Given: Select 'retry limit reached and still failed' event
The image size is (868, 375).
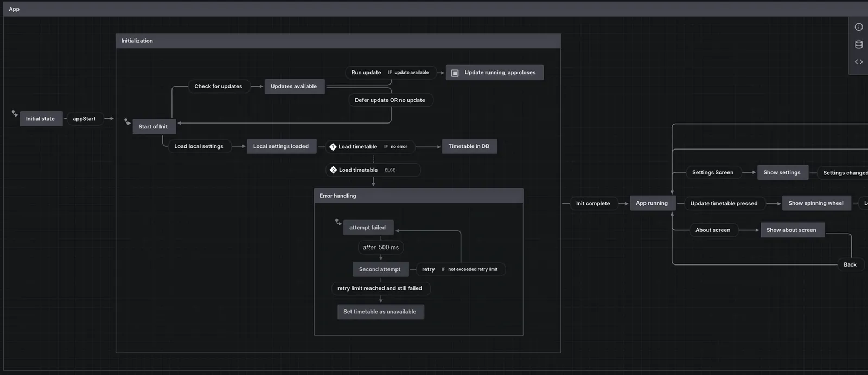Looking at the screenshot, I should tap(380, 288).
